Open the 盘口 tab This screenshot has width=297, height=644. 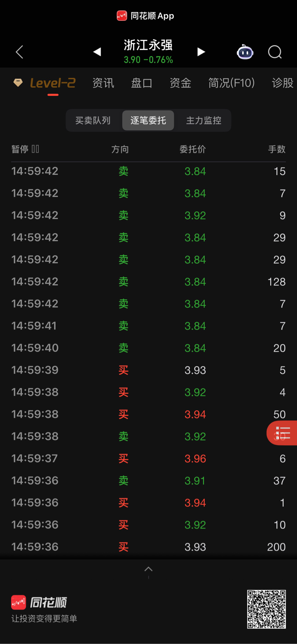click(x=142, y=83)
